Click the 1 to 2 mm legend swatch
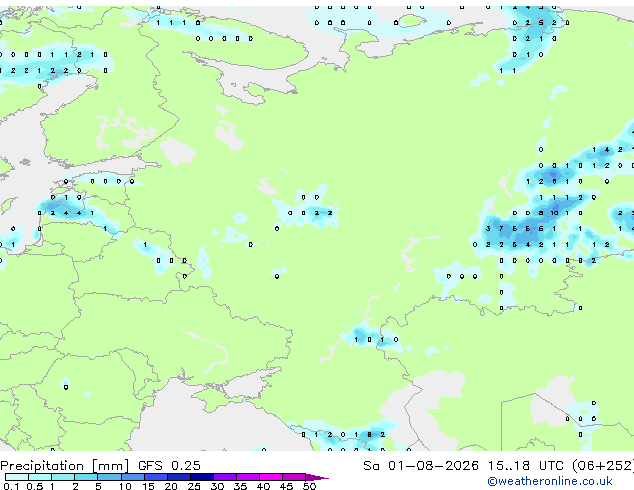The image size is (634, 490). point(63,477)
